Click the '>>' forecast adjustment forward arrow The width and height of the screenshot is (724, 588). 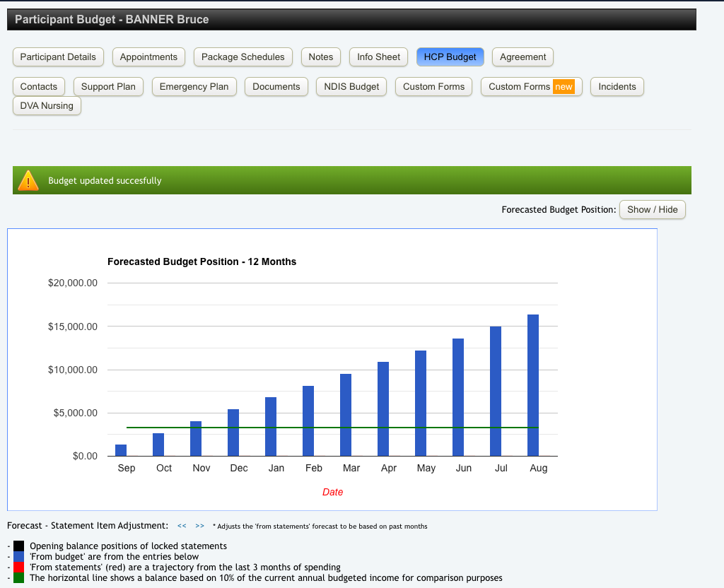(199, 526)
